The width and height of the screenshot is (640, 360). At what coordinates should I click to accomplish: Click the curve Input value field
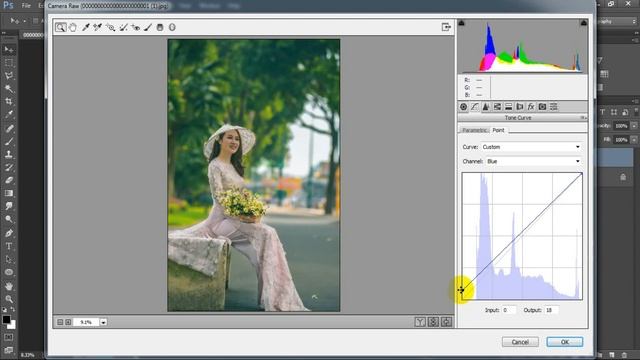point(509,310)
